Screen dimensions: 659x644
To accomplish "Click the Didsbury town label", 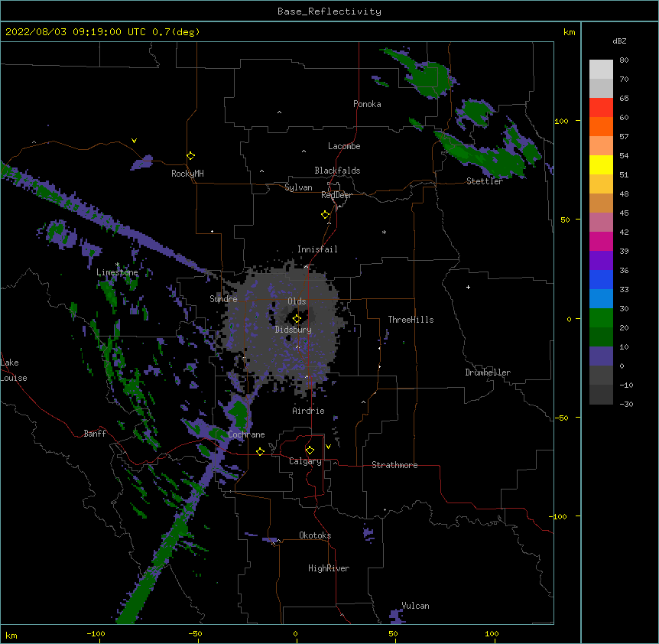I will point(294,330).
